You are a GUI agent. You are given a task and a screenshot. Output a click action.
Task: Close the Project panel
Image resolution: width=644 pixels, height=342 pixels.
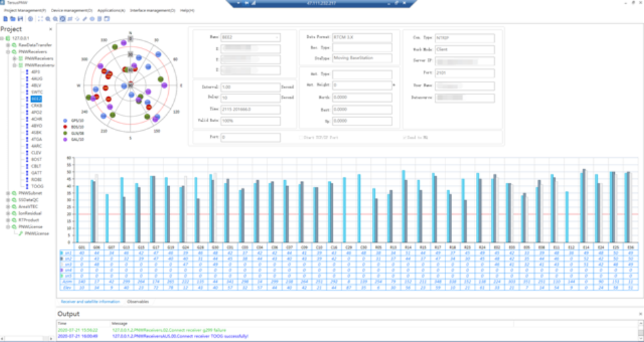point(52,30)
